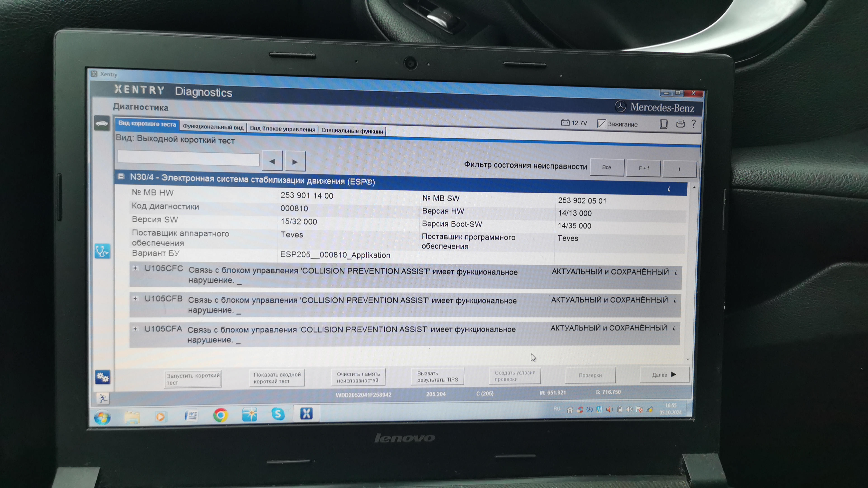Click info icon next to U105CFC fault
Viewport: 868px width, 488px height.
[676, 272]
